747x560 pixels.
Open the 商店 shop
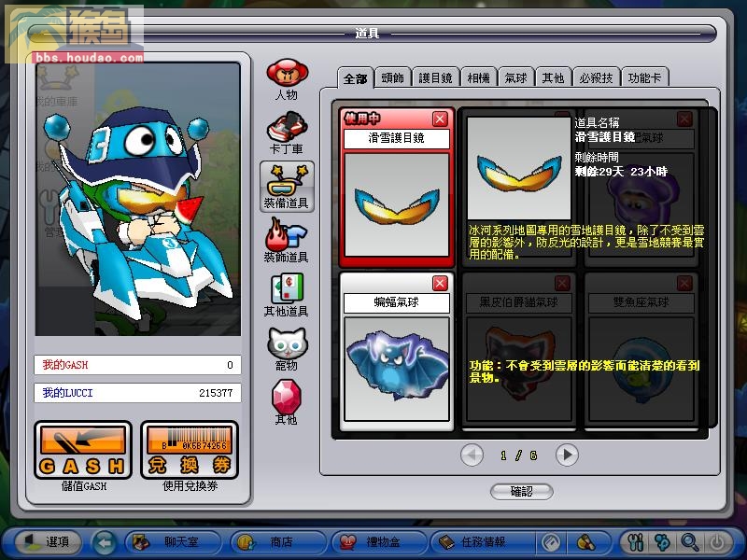278,541
